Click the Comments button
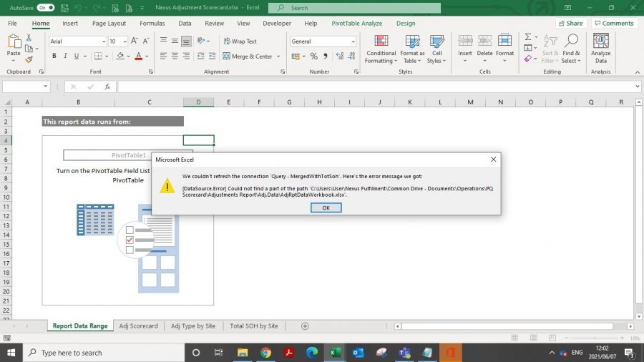Image resolution: width=644 pixels, height=362 pixels. [x=614, y=24]
